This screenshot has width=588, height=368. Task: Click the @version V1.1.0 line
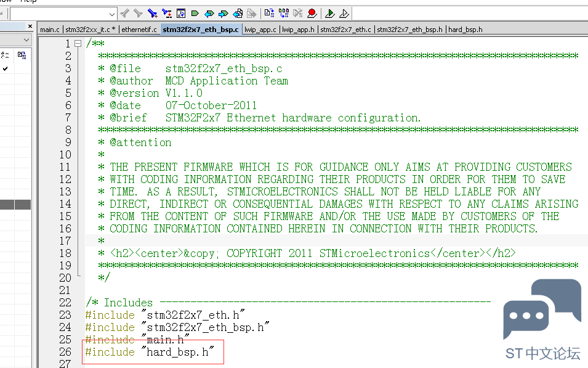pos(150,93)
